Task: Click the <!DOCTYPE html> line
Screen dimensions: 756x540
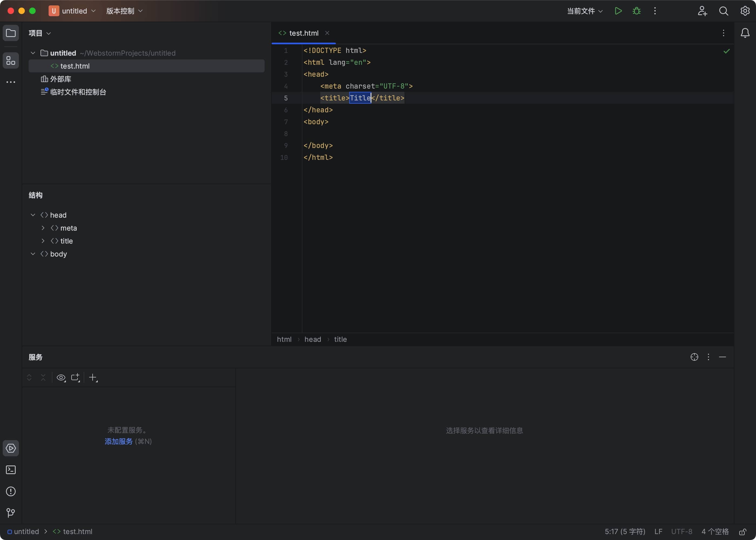Action: pos(335,50)
